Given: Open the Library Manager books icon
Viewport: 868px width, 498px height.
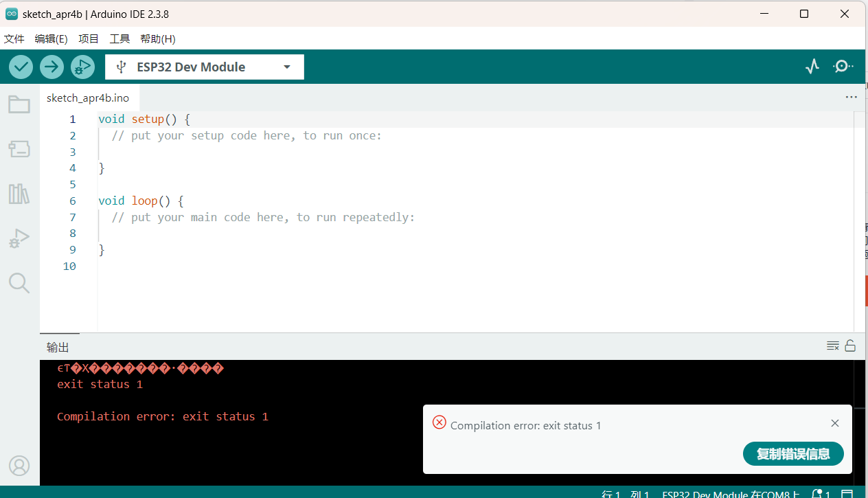Looking at the screenshot, I should point(19,194).
